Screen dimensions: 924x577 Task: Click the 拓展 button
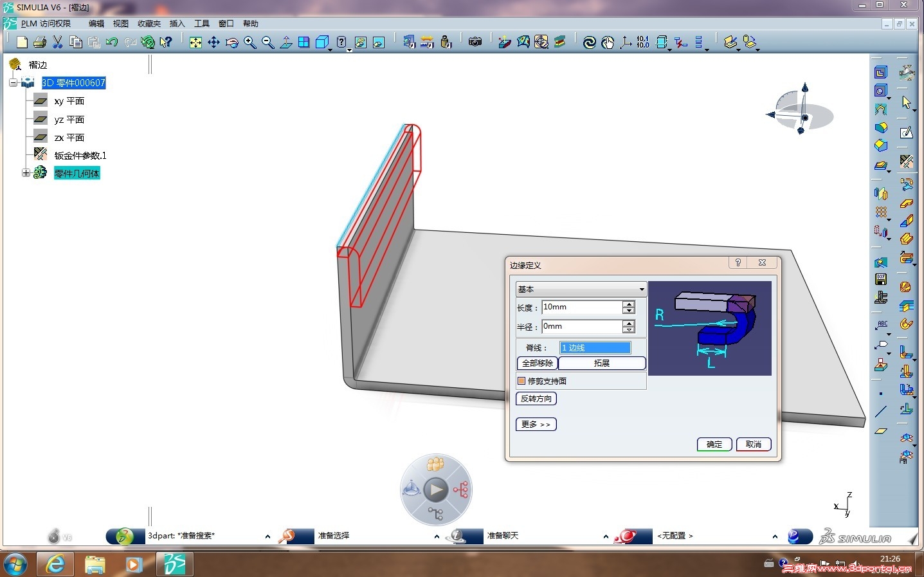coord(602,363)
